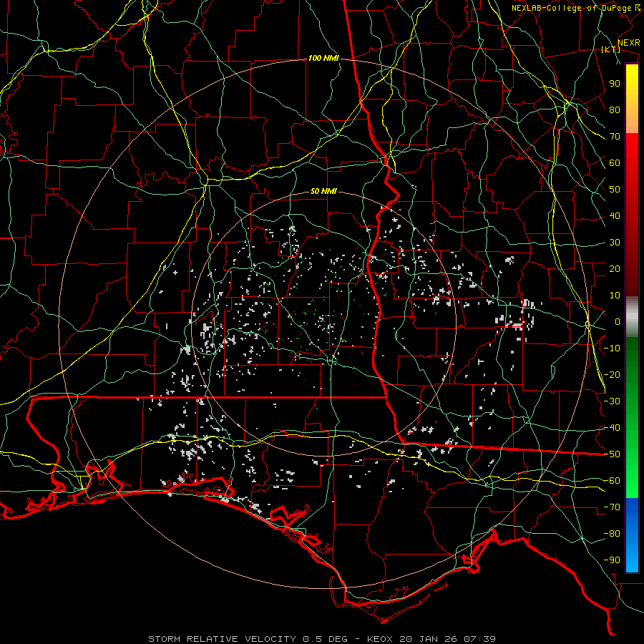Click the STORM RELATIVE VELOCITY product title
The image size is (644, 644).
pyautogui.click(x=224, y=639)
